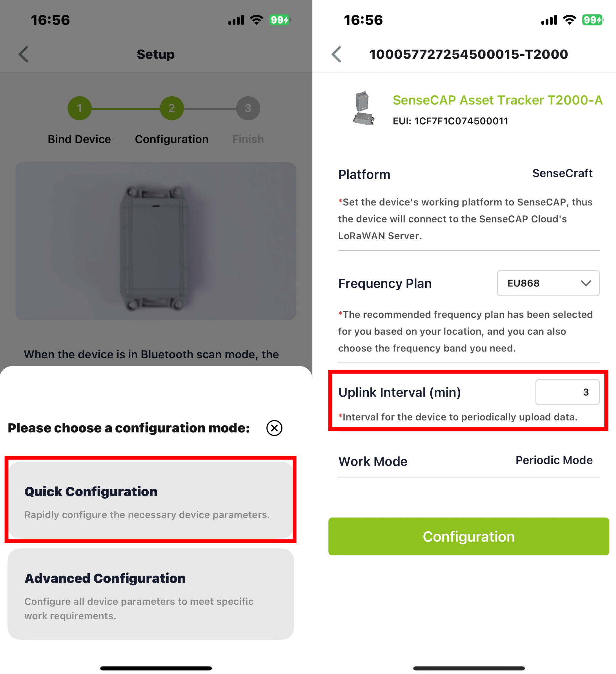The image size is (616, 674).
Task: Tap the SenseCraft platform value
Action: [x=562, y=174]
